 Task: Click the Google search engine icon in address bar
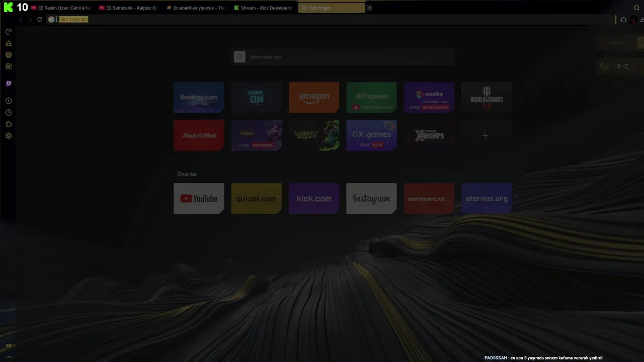point(51,20)
